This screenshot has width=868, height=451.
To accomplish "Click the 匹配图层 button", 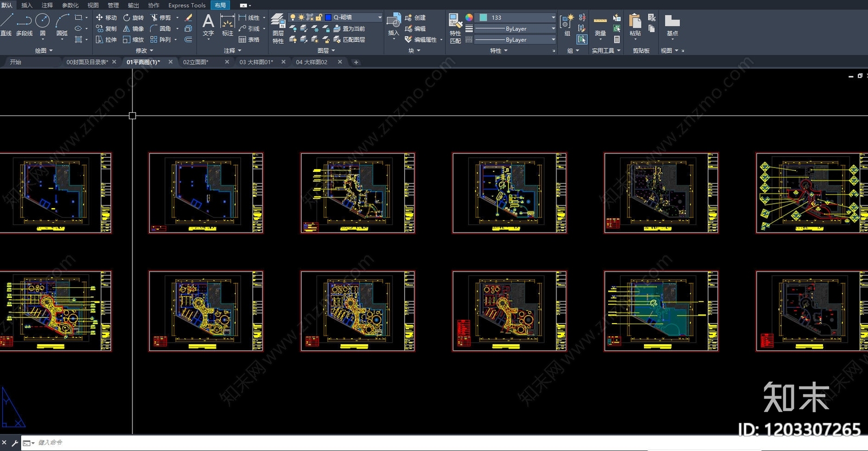I will tap(349, 40).
